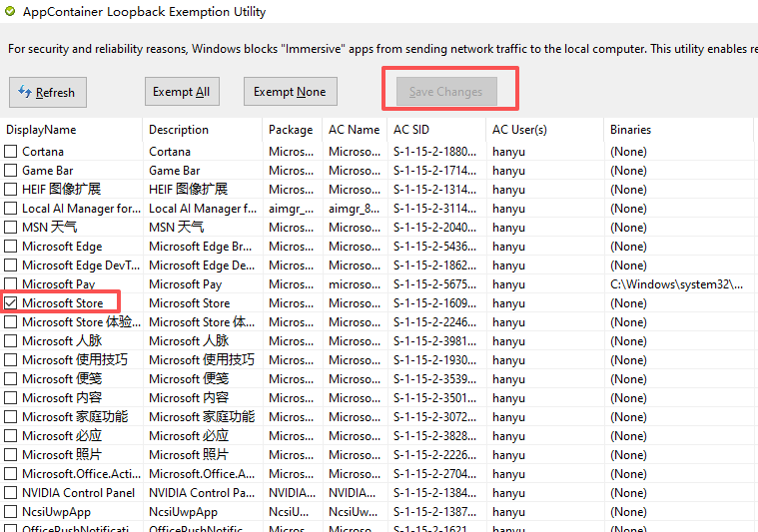Check Microsoft 人脉 checkbox
758x532 pixels.
point(10,340)
